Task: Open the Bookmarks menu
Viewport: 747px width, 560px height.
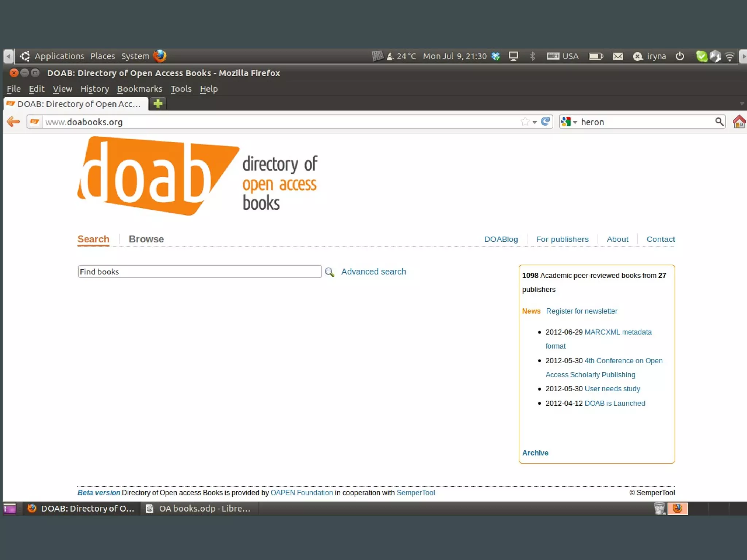Action: (139, 89)
